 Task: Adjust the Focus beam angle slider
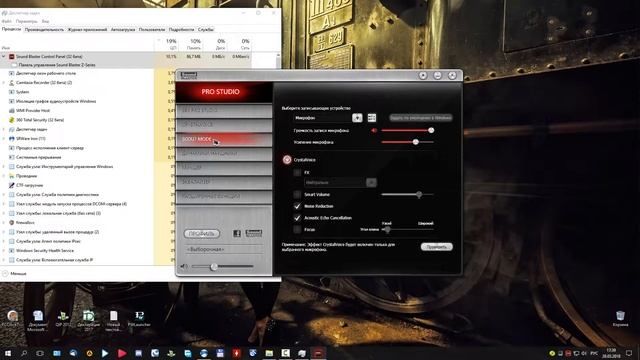point(387,230)
